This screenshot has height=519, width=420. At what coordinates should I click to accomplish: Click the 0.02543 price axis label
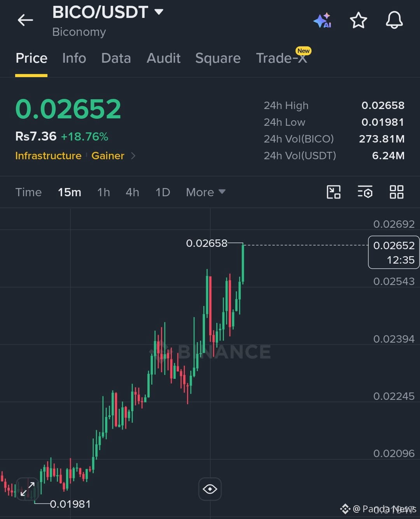394,281
